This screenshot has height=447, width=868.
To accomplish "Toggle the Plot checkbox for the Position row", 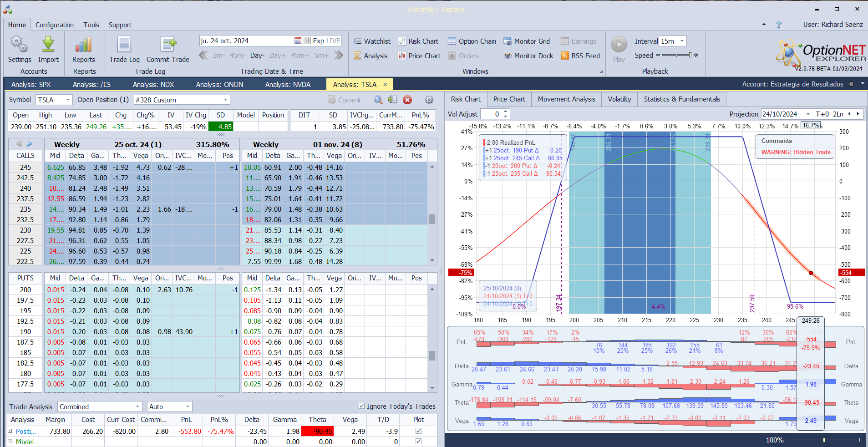I will tap(418, 431).
